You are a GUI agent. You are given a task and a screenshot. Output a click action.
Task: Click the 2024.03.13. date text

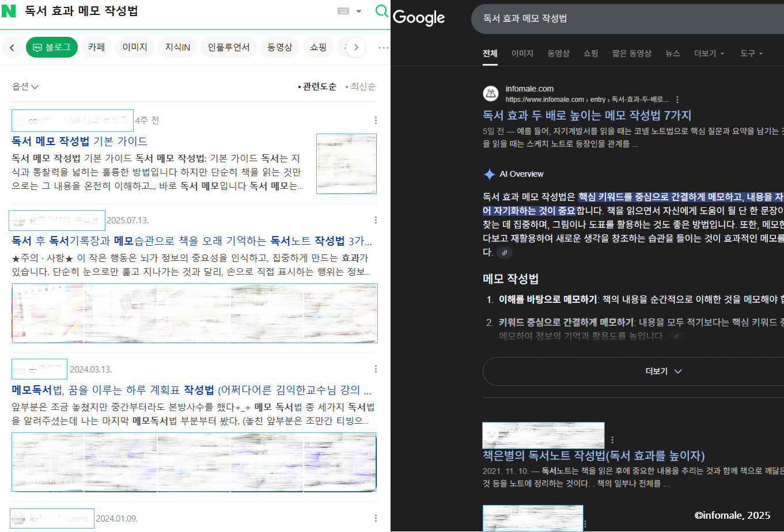(90, 369)
